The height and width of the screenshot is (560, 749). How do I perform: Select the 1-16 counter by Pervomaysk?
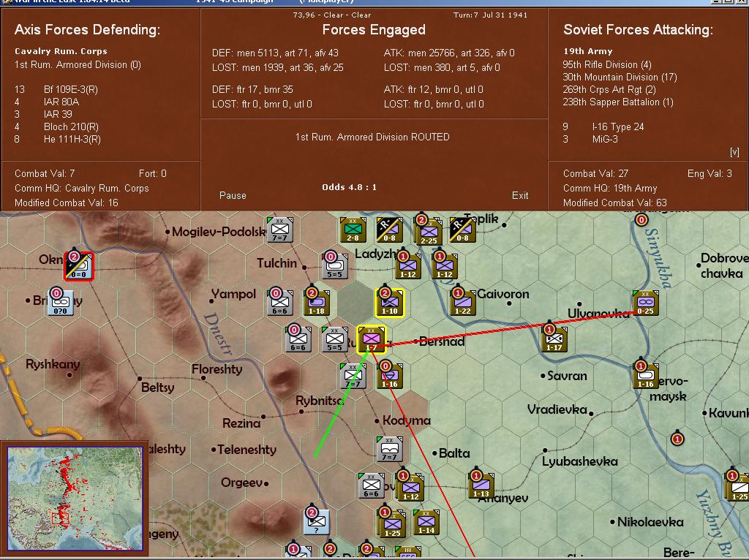(x=645, y=376)
